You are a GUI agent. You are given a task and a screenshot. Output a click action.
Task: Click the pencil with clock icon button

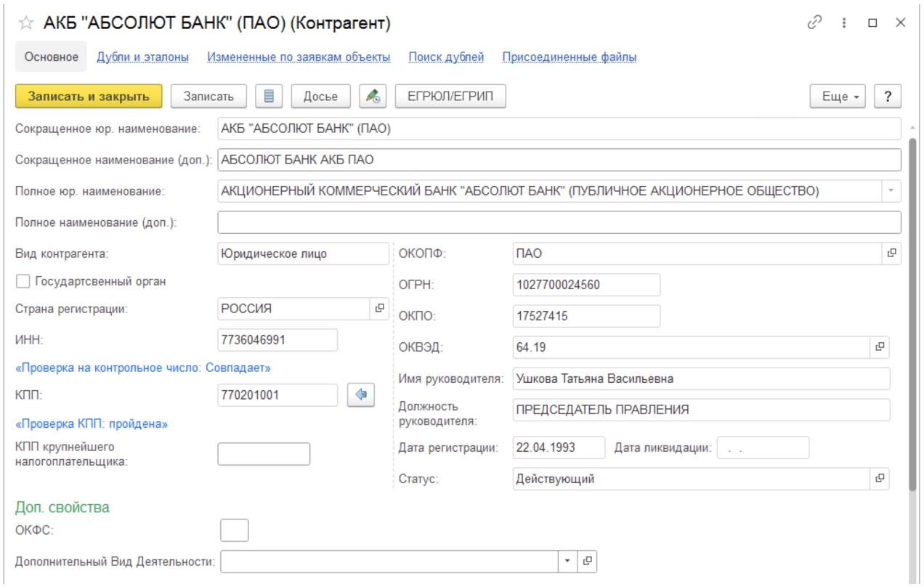pos(373,96)
